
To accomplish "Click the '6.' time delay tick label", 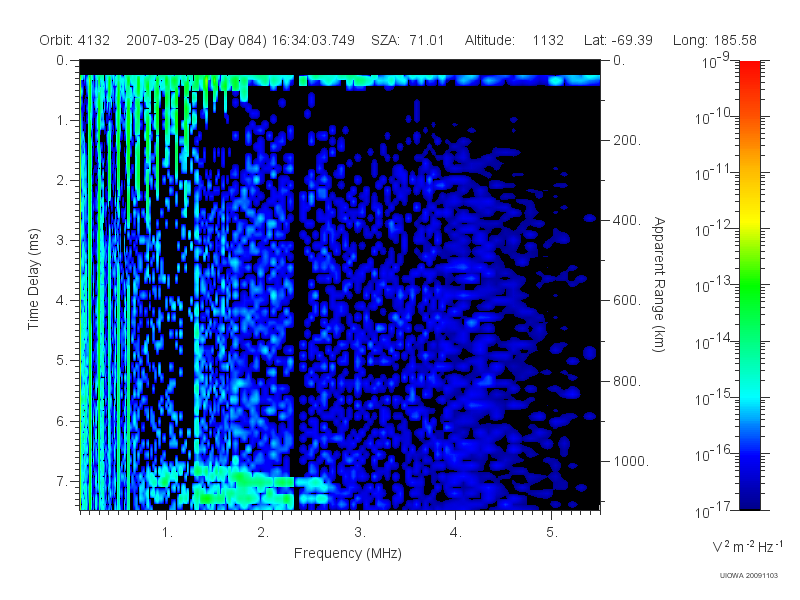I will (61, 421).
